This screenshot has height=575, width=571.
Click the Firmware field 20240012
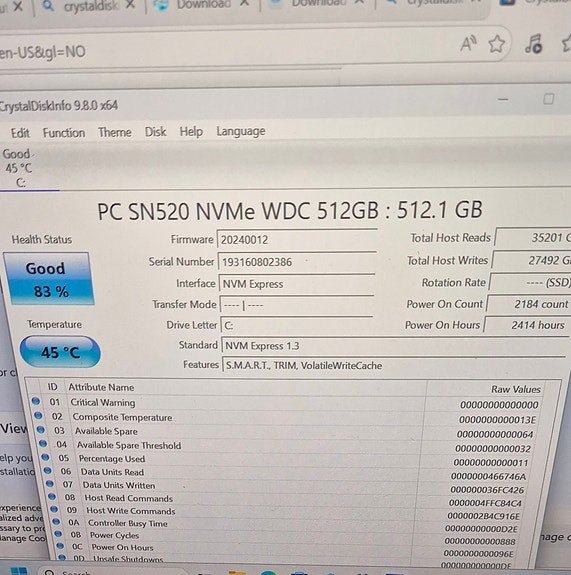[x=297, y=240]
